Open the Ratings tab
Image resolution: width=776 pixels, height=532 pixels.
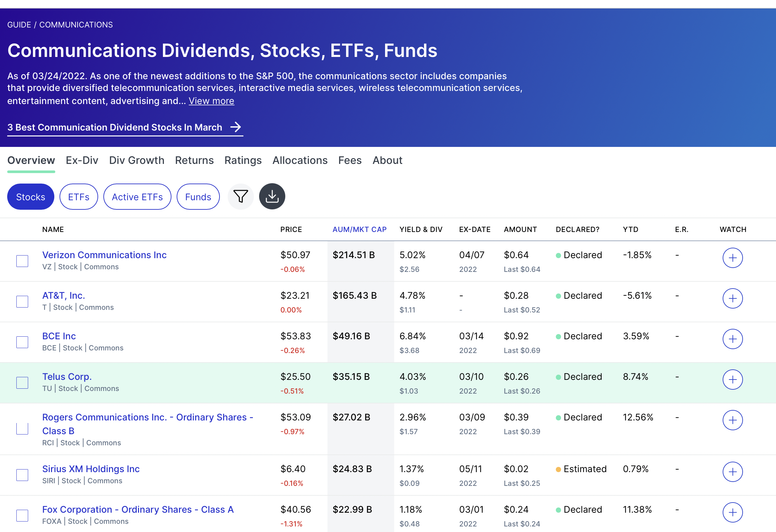coord(243,160)
